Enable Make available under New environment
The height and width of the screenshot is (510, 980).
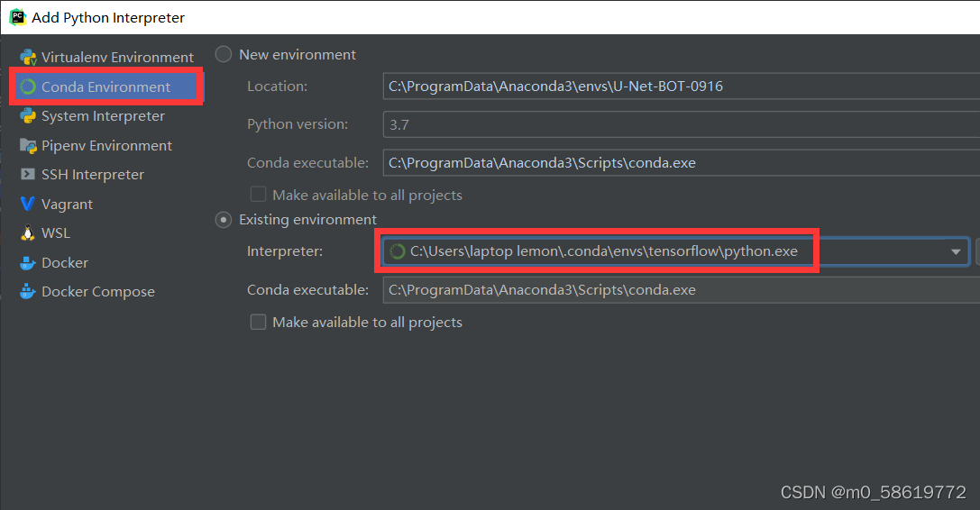click(x=258, y=195)
